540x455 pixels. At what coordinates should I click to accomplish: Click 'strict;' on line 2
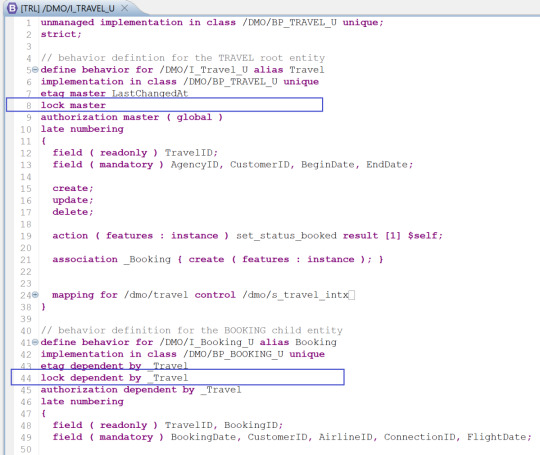[61, 34]
